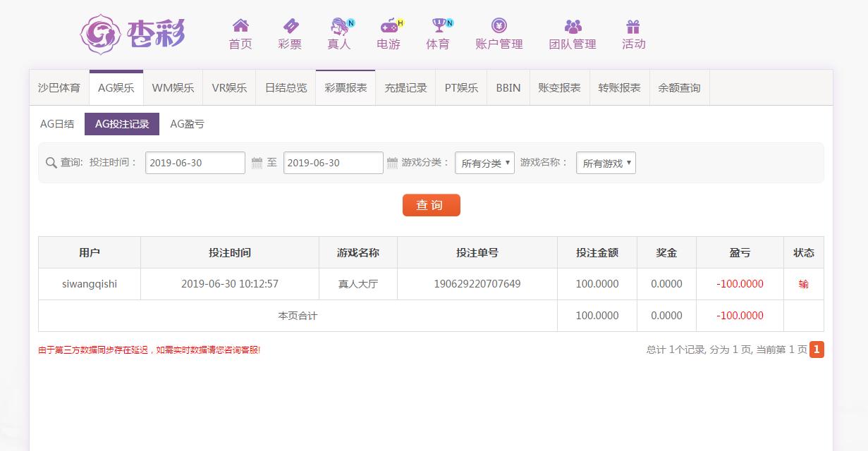
Task: Click the red third-party data delay notice
Action: pos(149,350)
